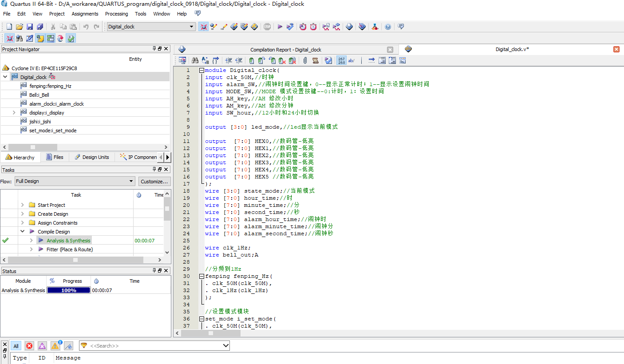Click the Status panel pin button
The image size is (624, 364).
tap(154, 271)
